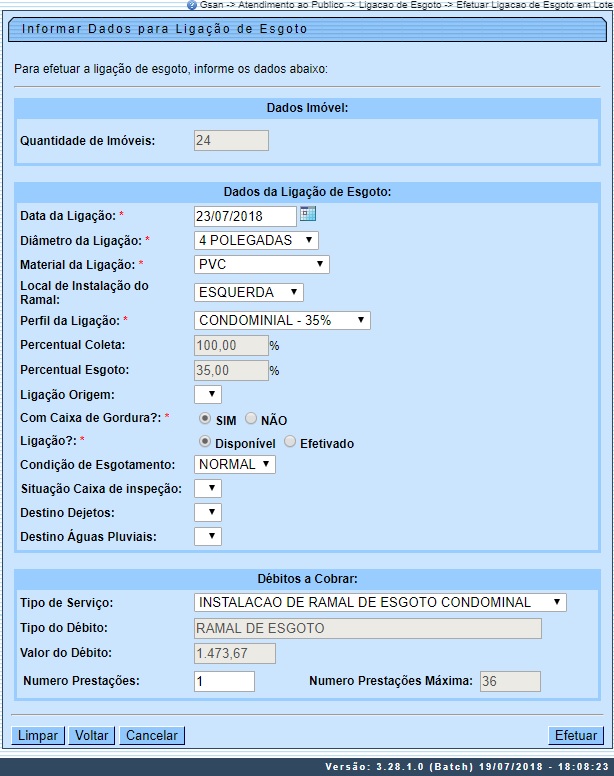Open the calendar date picker icon
The image size is (614, 776).
[x=308, y=214]
